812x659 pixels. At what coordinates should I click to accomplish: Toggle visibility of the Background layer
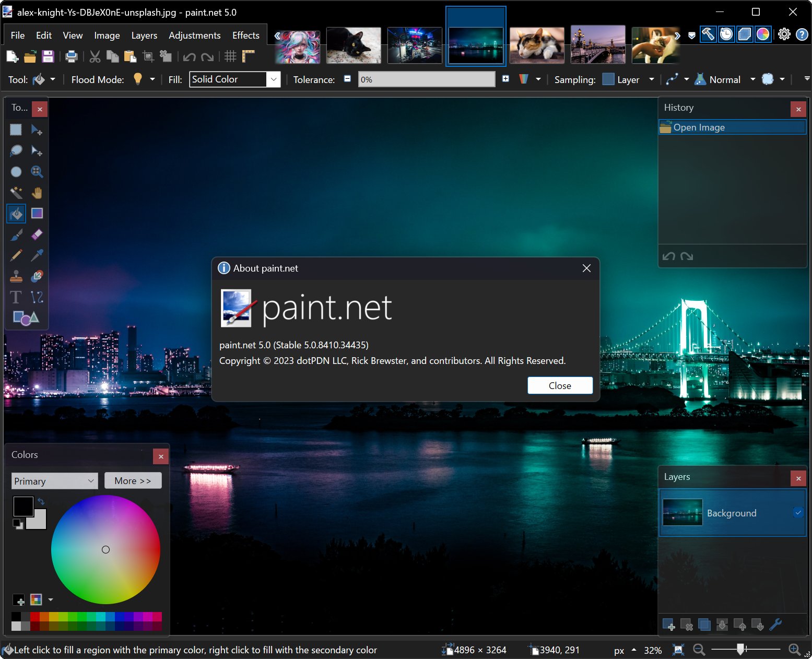[x=798, y=513]
